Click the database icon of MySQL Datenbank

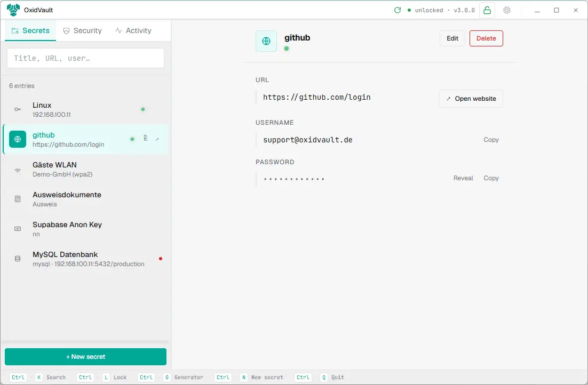point(18,259)
